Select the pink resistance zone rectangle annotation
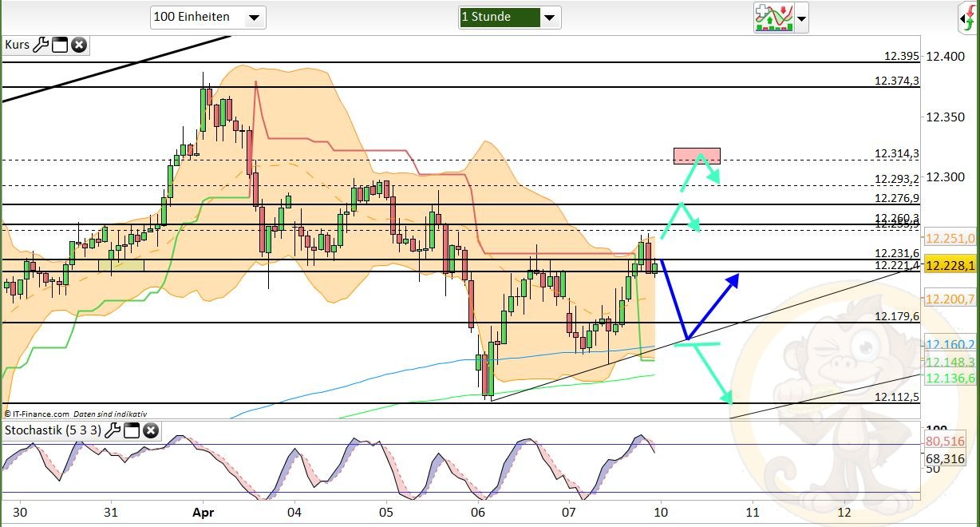The width and height of the screenshot is (980, 527). 697,156
